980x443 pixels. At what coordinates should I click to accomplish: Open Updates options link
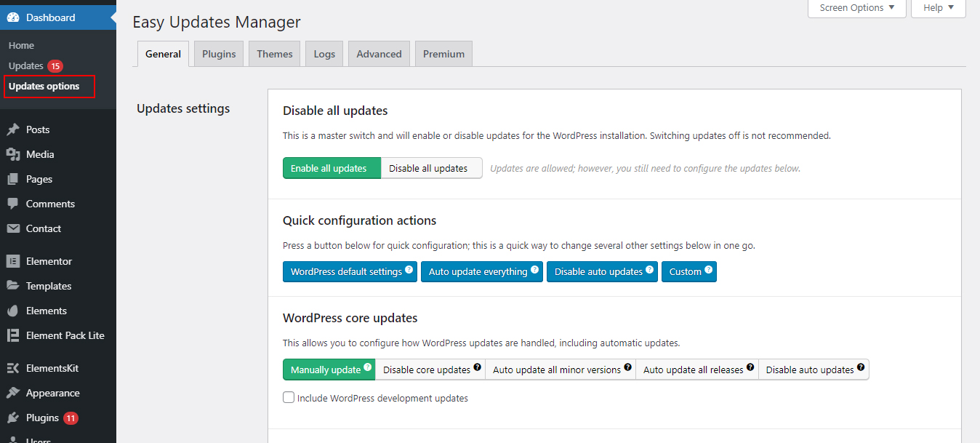click(44, 86)
